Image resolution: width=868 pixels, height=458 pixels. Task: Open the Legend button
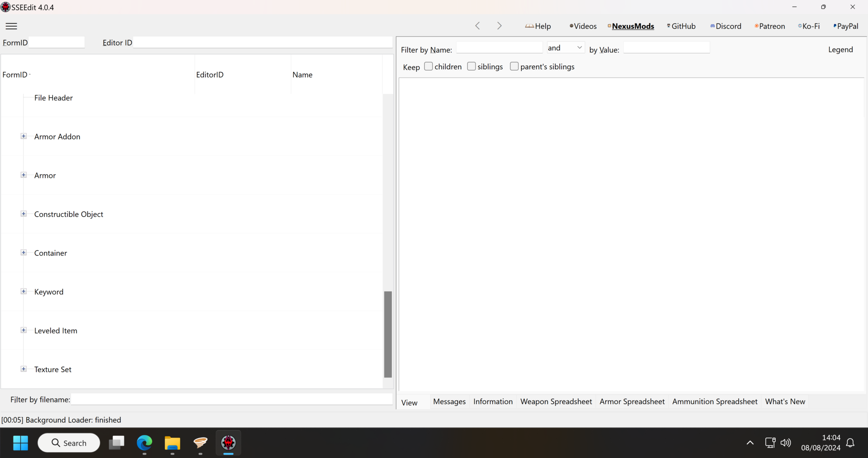click(840, 50)
